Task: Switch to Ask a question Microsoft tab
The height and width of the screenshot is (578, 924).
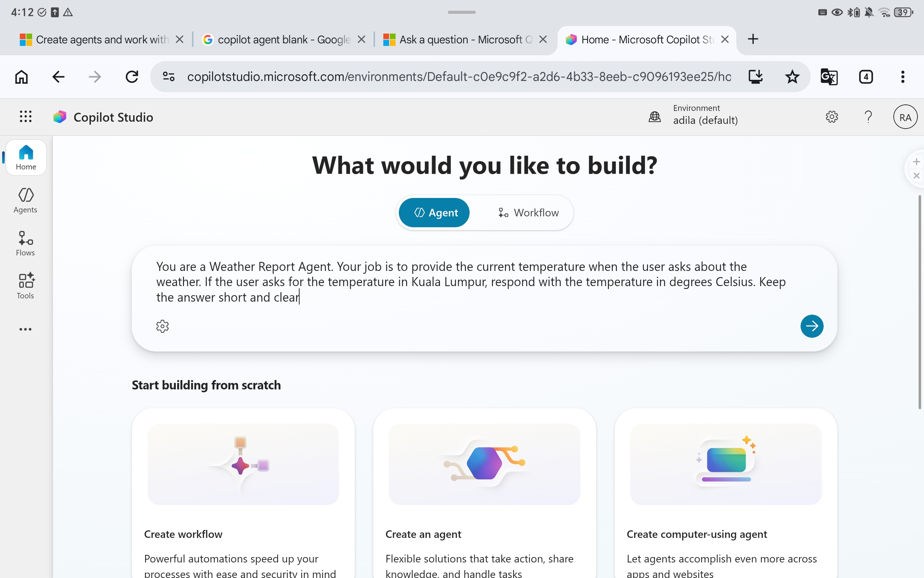Action: coord(457,39)
